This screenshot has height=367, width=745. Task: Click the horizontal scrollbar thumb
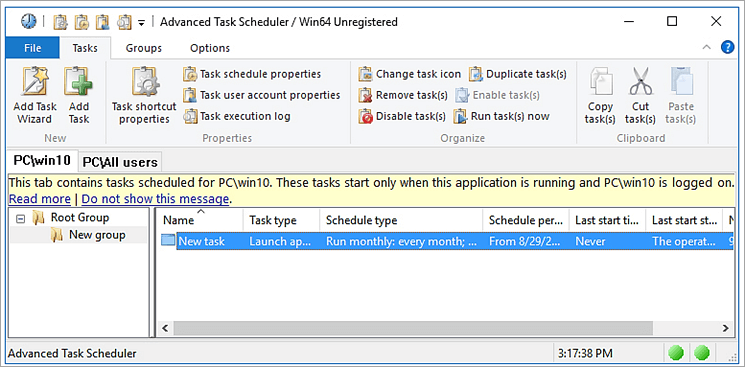pyautogui.click(x=413, y=328)
